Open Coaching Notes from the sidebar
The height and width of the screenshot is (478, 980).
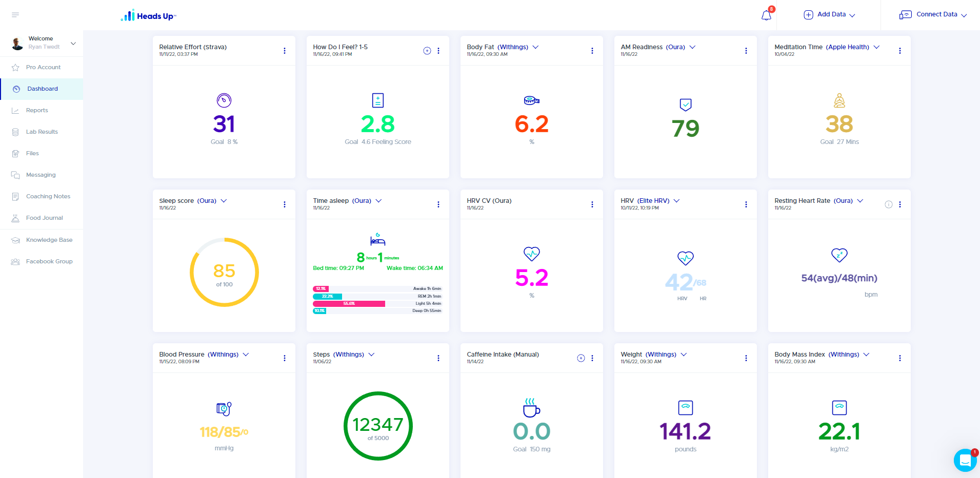(x=42, y=196)
